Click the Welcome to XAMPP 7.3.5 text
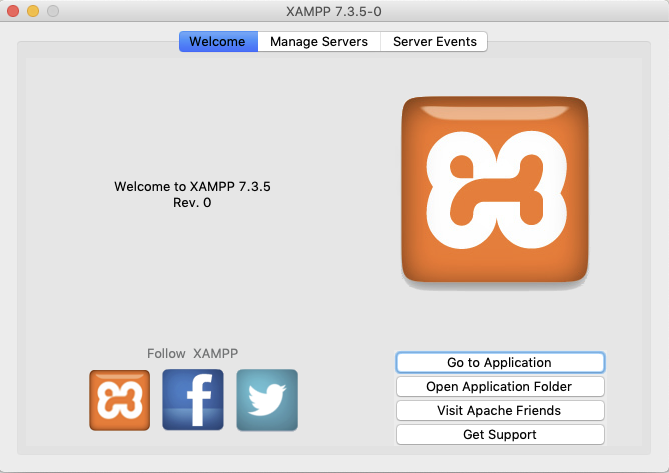The width and height of the screenshot is (669, 473). (192, 186)
